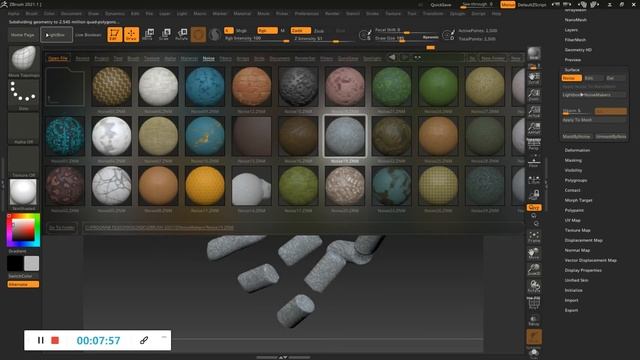Expand the Masking subpalette

[573, 160]
